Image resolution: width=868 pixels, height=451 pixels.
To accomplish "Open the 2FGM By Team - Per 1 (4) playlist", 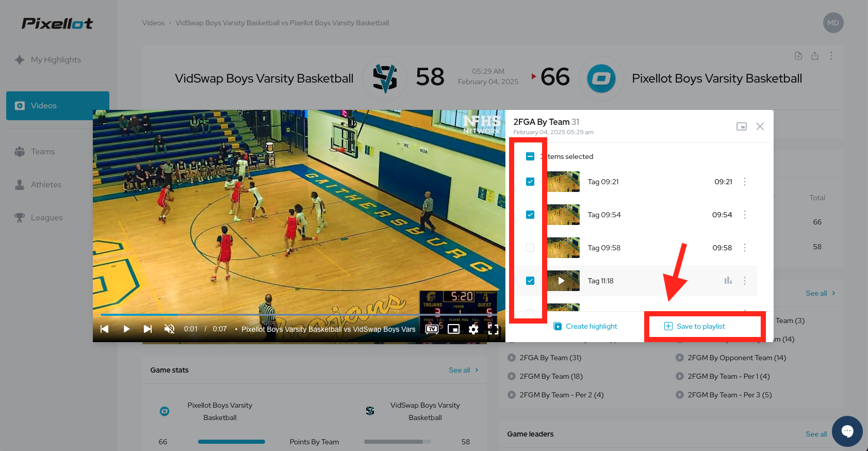I will coord(723,376).
